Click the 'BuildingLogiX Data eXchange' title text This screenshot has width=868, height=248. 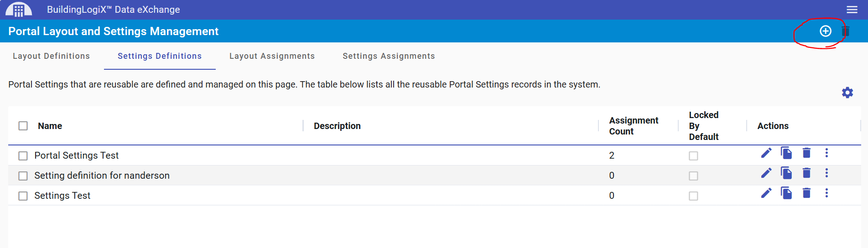coord(114,10)
